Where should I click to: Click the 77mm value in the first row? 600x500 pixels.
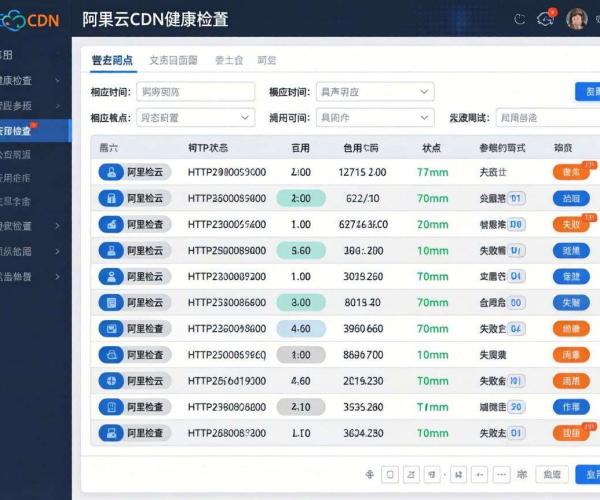pos(432,172)
